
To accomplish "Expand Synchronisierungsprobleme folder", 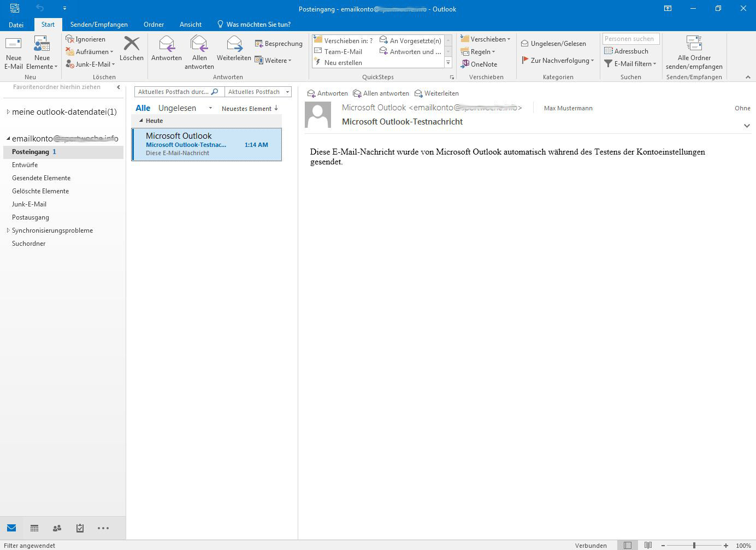I will click(x=8, y=230).
